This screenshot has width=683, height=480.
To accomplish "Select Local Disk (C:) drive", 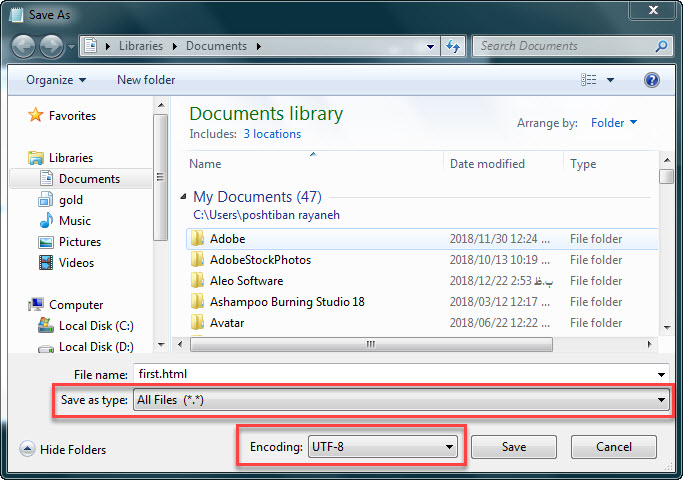I will click(95, 326).
